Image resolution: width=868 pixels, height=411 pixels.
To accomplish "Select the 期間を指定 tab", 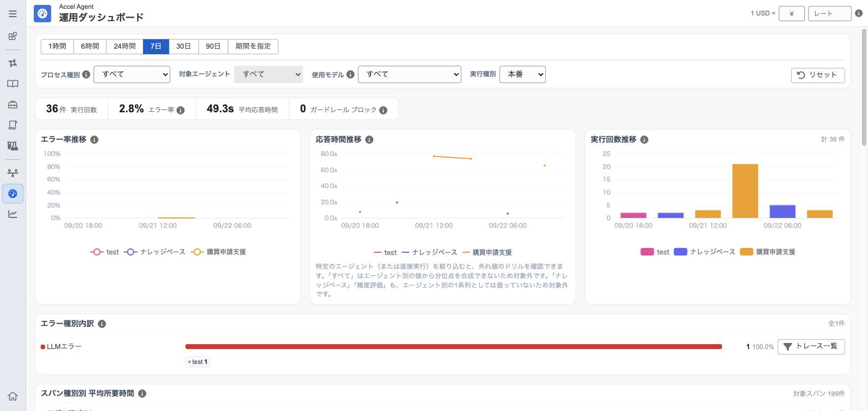I will coord(253,46).
